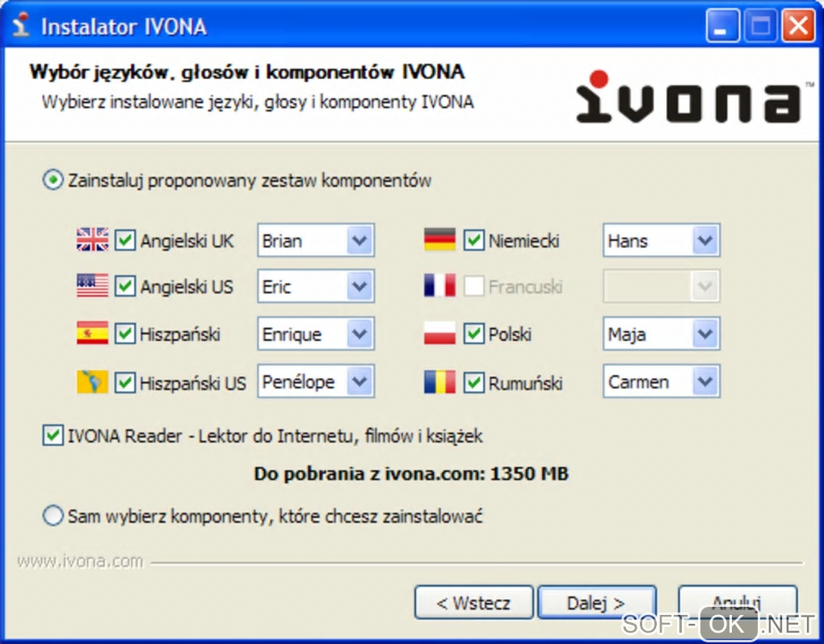Open the Maja voice dropdown
The image size is (824, 644).
[662, 334]
